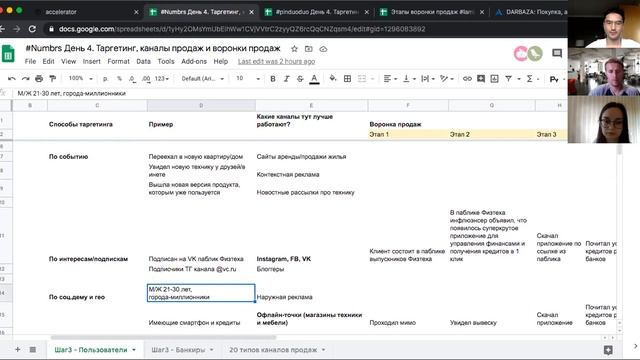Screen dimensions: 640x360
Task: Star the document
Action: tap(294, 49)
